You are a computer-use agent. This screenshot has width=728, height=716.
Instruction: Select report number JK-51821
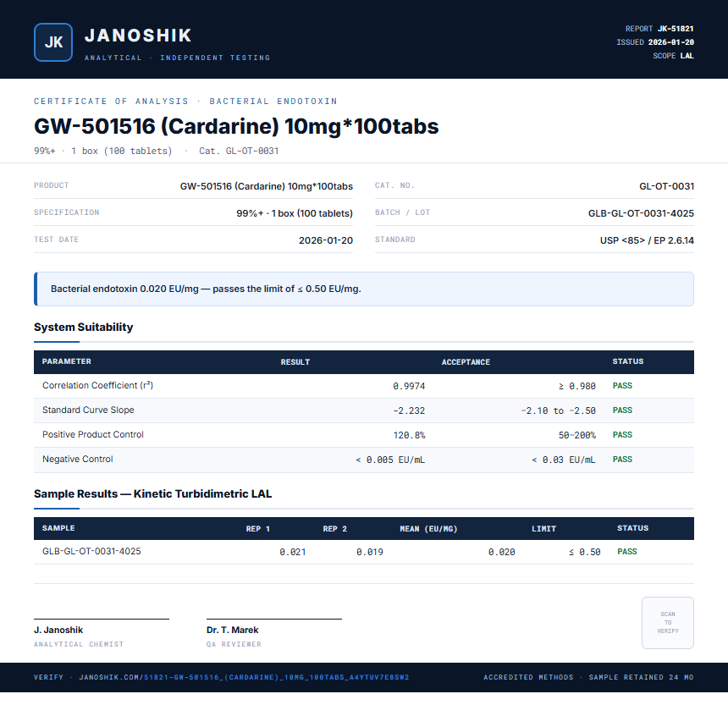[x=676, y=29]
